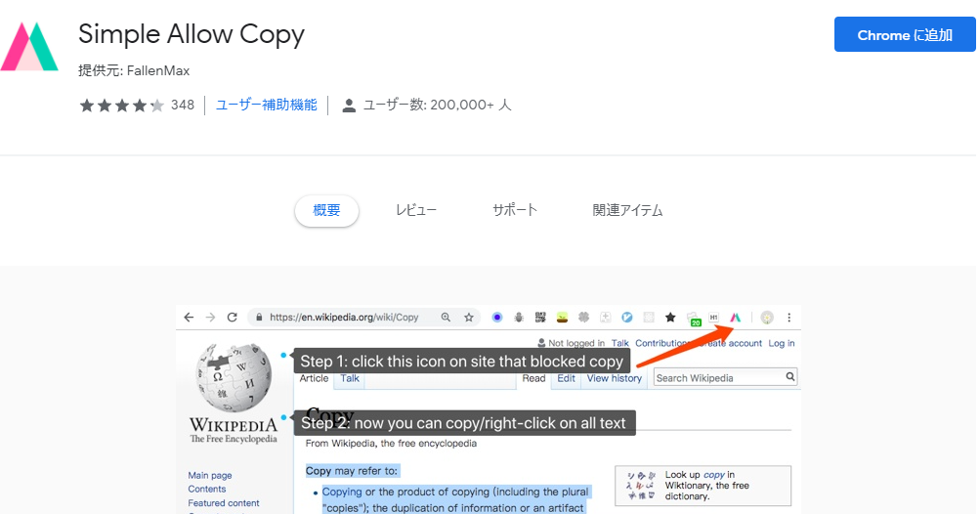Image resolution: width=980 pixels, height=514 pixels.
Task: Open the サポート tab
Action: pyautogui.click(x=515, y=210)
